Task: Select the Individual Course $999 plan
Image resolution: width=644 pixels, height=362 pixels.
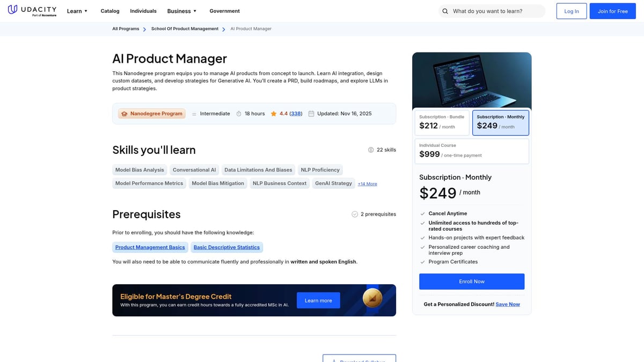Action: click(x=472, y=151)
